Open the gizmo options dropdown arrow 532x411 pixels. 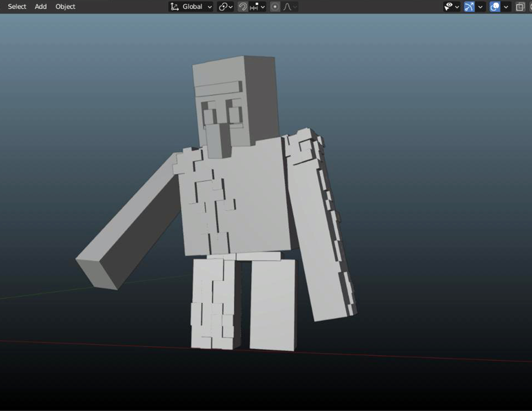[480, 7]
